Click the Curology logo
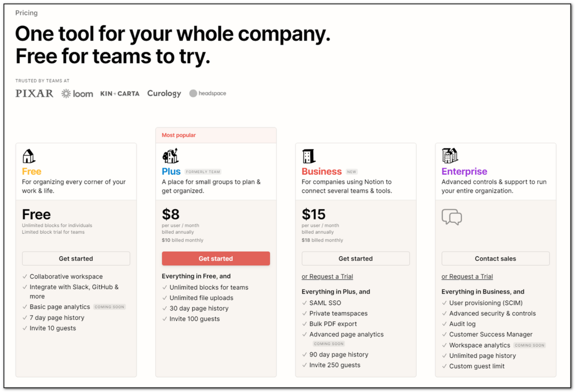575x392 pixels. point(164,93)
